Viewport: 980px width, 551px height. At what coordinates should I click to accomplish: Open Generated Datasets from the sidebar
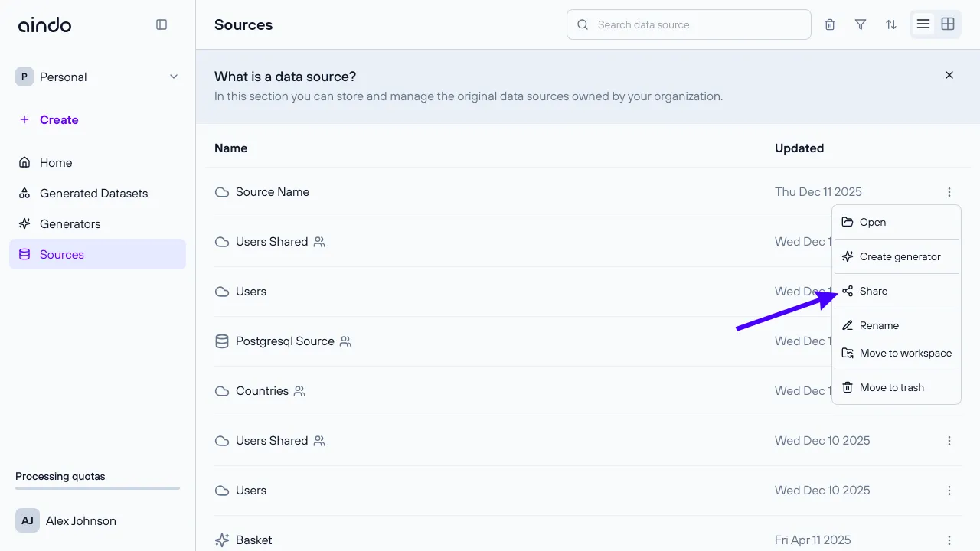pos(93,193)
